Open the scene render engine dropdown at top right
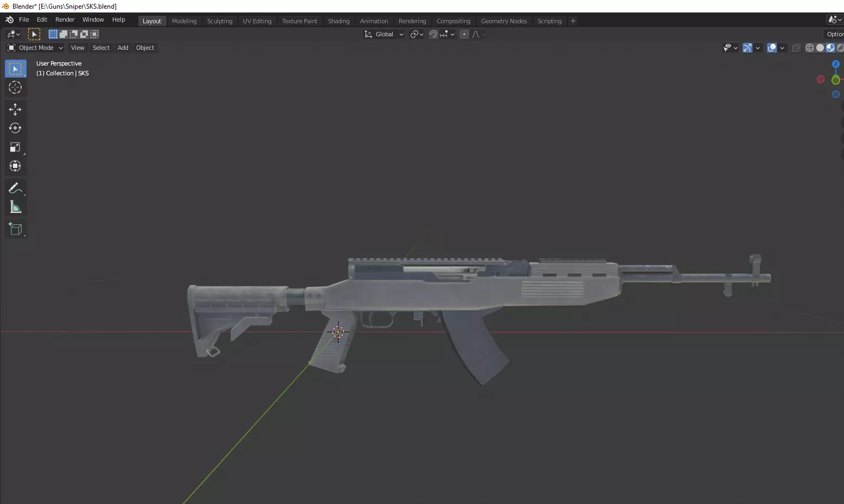Viewport: 844px width, 504px height. pos(835,20)
